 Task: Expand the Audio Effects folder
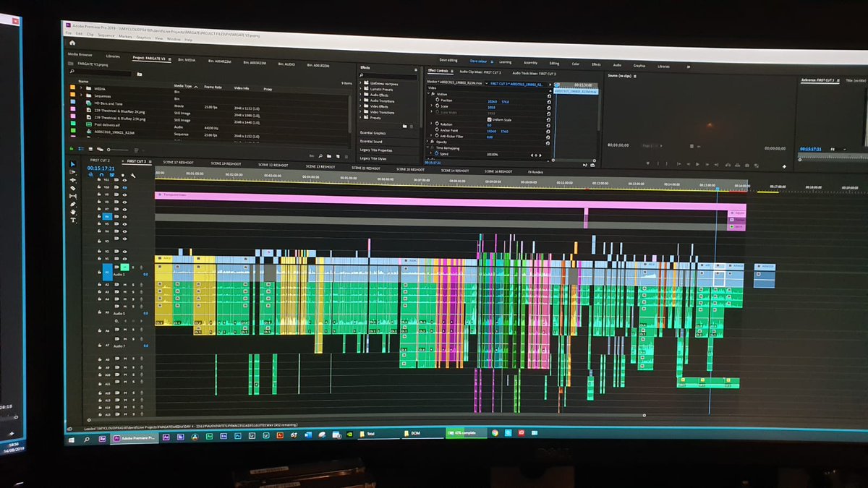tap(360, 95)
